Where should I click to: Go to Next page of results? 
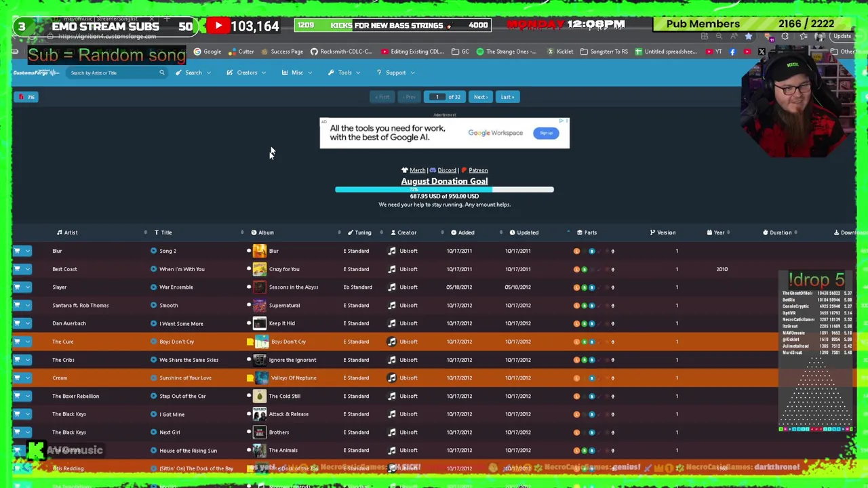point(481,97)
